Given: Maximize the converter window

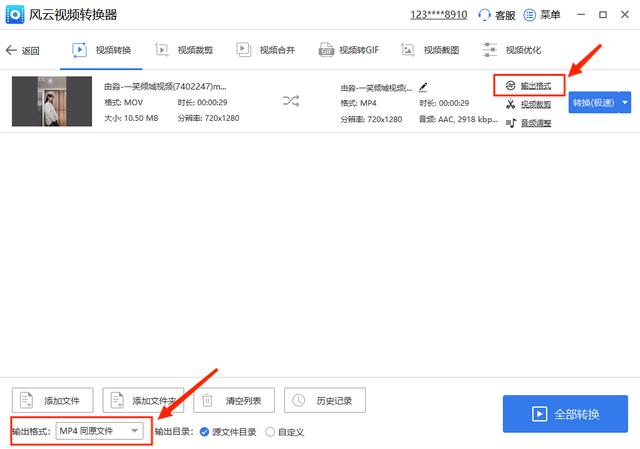Looking at the screenshot, I should pyautogui.click(x=603, y=15).
